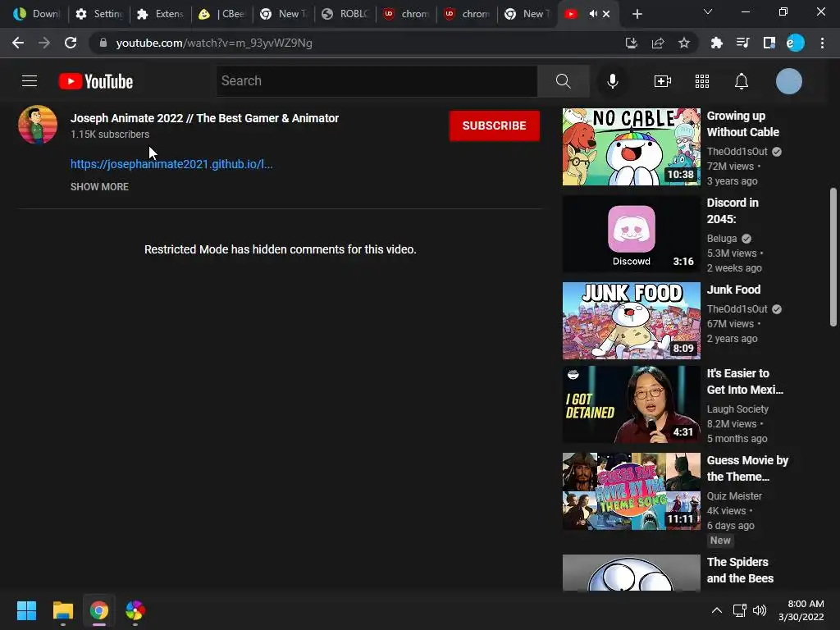Start voice search with microphone icon
Image resolution: width=840 pixels, height=630 pixels.
[612, 81]
